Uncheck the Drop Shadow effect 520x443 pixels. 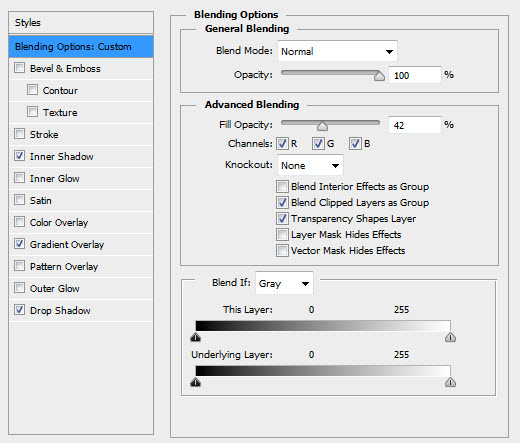pyautogui.click(x=19, y=310)
